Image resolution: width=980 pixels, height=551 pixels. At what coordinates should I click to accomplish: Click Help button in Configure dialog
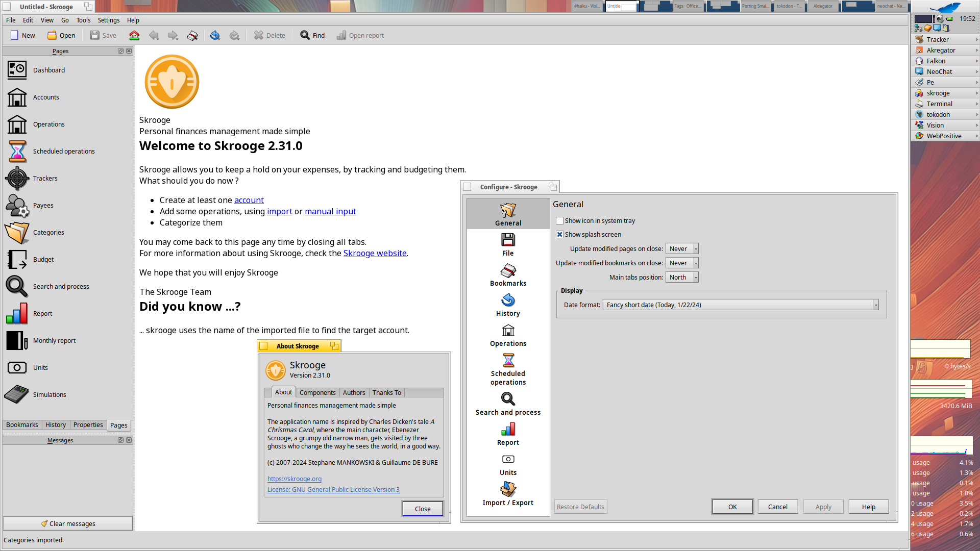869,507
